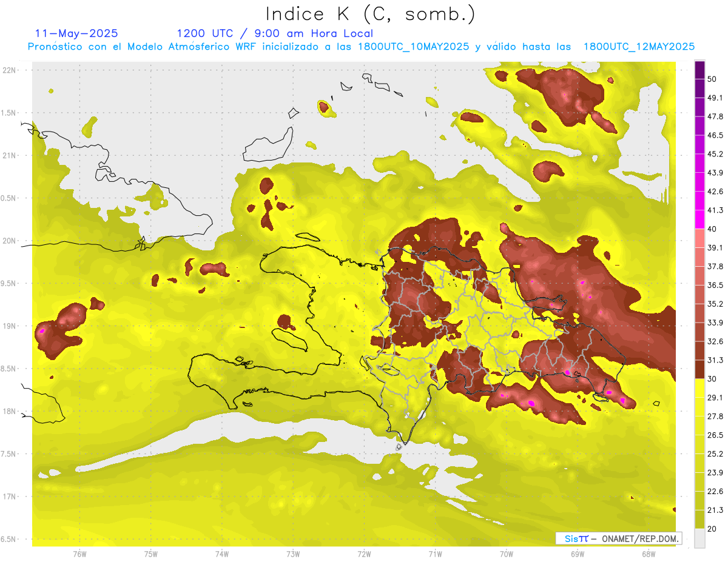The image size is (728, 562).
Task: Click the "18N" latitude label
Action: tap(10, 412)
